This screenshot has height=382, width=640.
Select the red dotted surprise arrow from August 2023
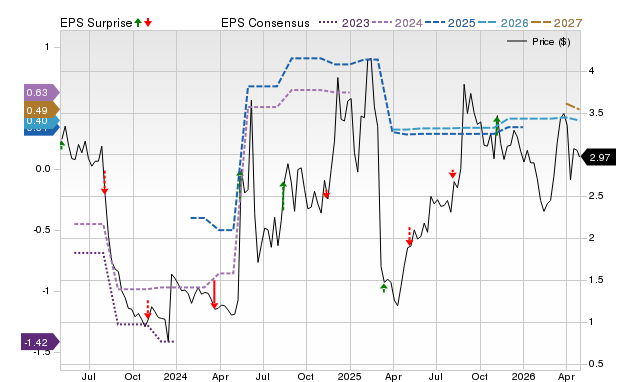coord(104,182)
